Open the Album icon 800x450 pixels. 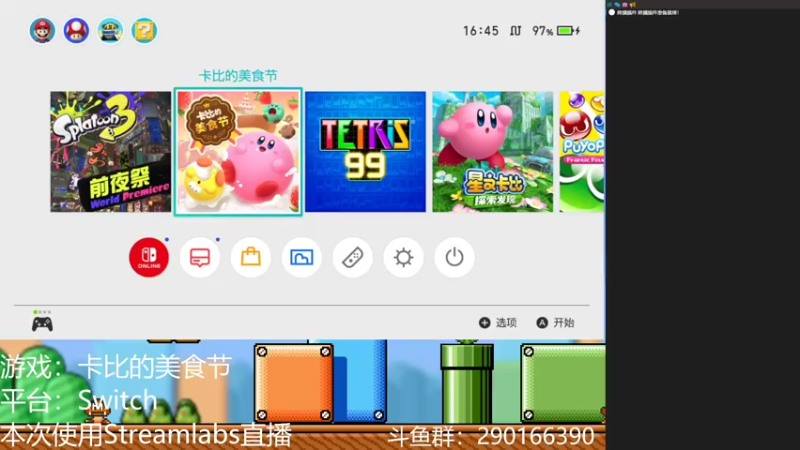click(302, 257)
